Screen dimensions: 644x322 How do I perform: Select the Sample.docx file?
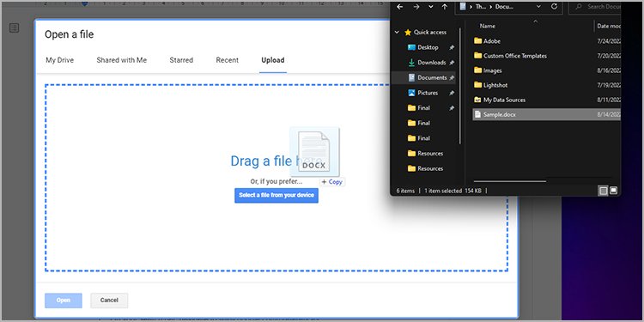point(546,114)
